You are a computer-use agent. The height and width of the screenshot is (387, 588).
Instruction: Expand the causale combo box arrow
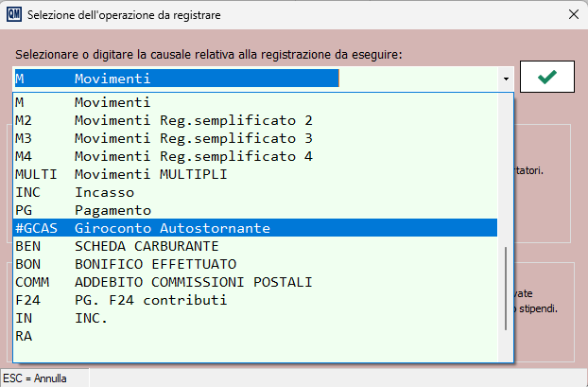point(507,79)
